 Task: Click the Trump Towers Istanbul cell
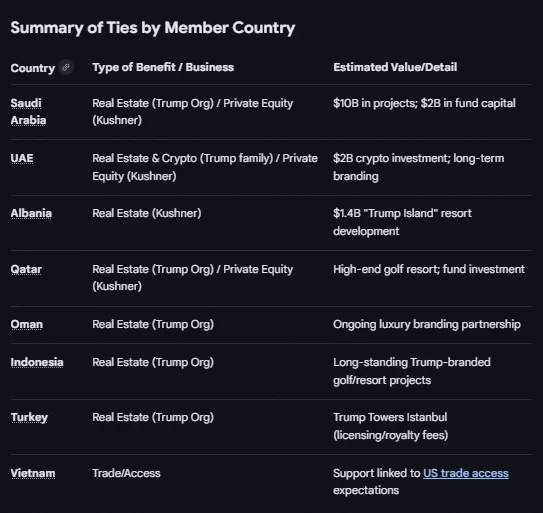(391, 426)
